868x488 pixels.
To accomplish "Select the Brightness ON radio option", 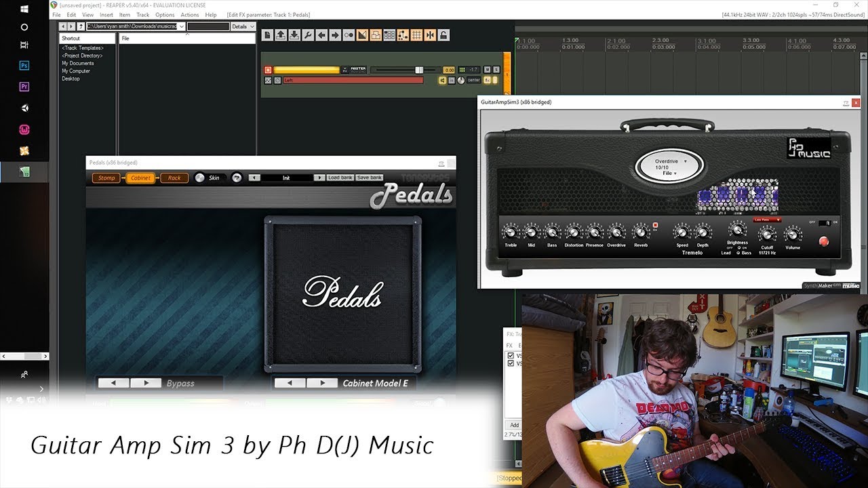I will click(741, 248).
